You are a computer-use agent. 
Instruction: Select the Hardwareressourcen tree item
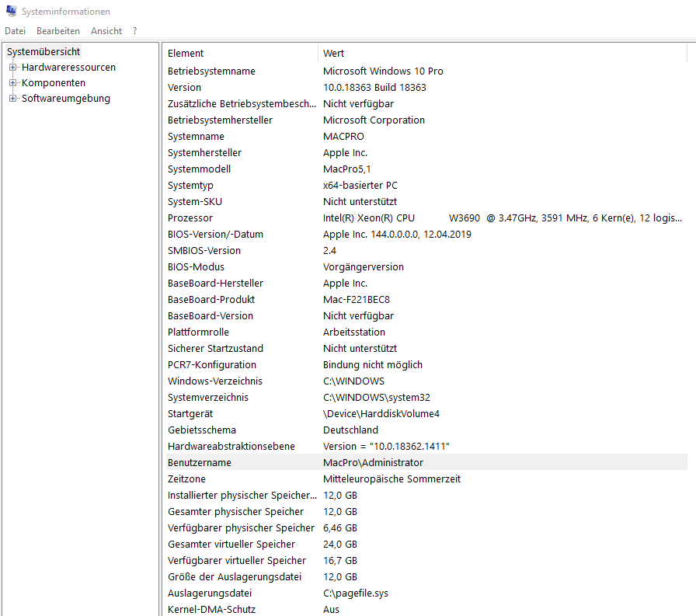tap(69, 68)
